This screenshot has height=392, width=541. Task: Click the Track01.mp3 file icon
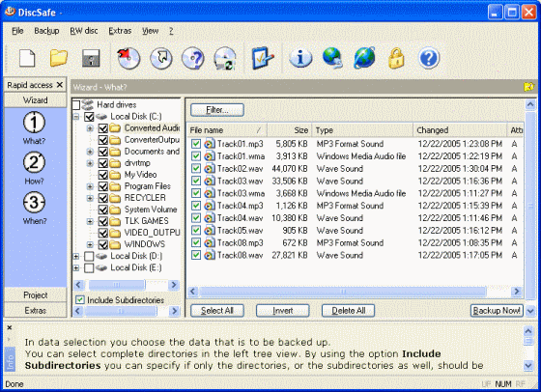pyautogui.click(x=209, y=144)
